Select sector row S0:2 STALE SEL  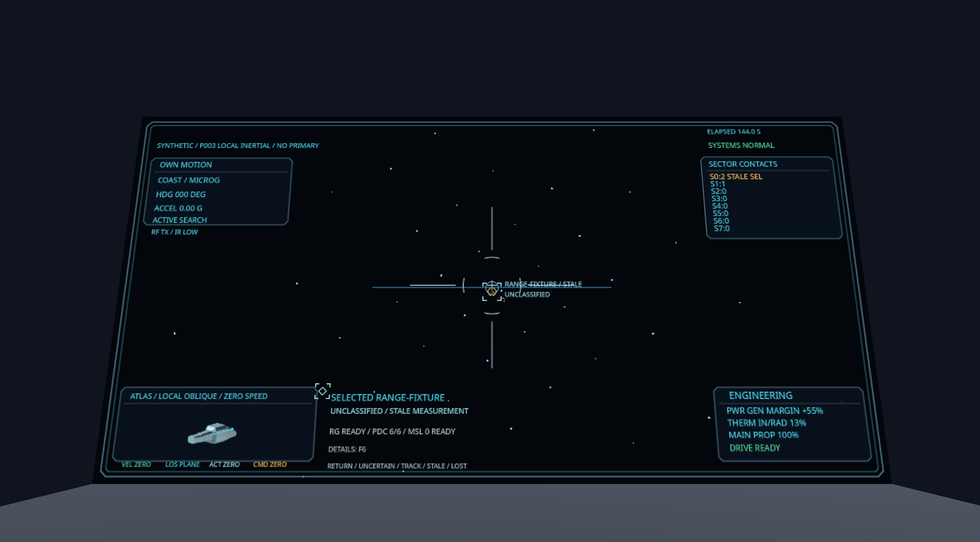pyautogui.click(x=736, y=177)
